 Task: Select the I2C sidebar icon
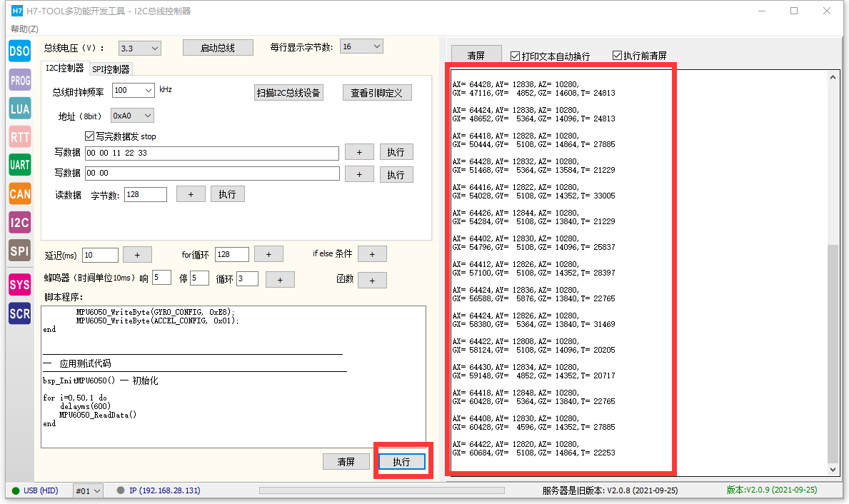[x=19, y=223]
